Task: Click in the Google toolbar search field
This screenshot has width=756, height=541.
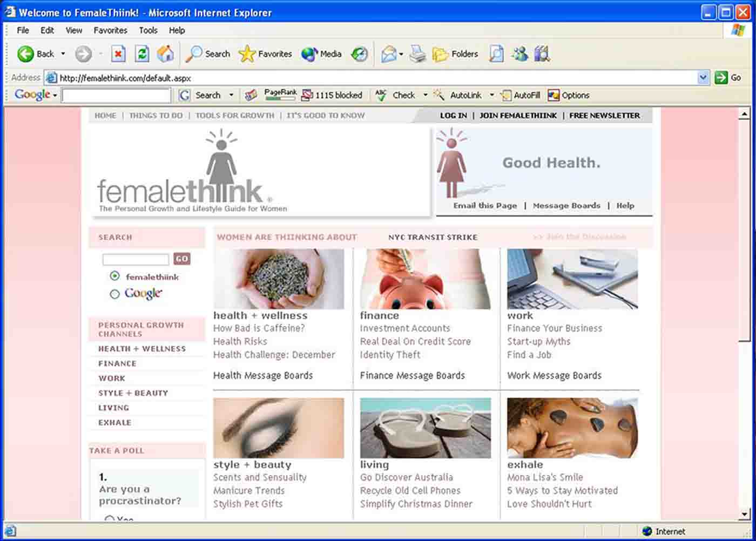Action: tap(116, 96)
